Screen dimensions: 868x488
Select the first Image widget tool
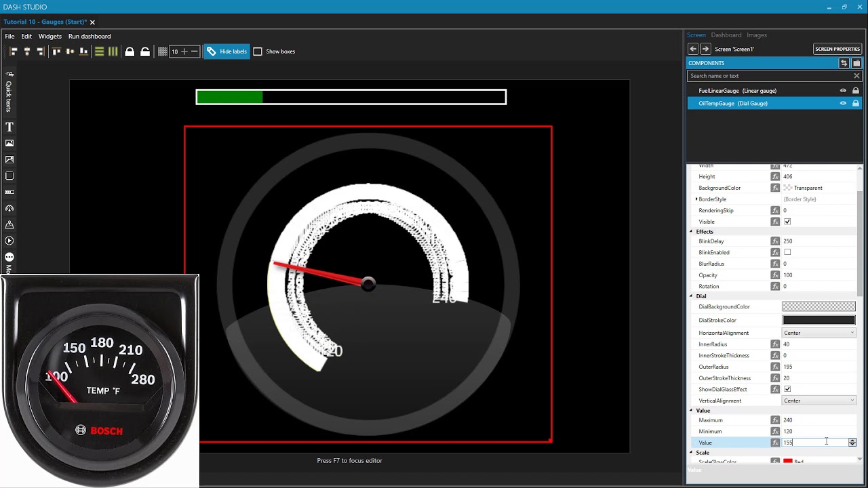click(9, 143)
